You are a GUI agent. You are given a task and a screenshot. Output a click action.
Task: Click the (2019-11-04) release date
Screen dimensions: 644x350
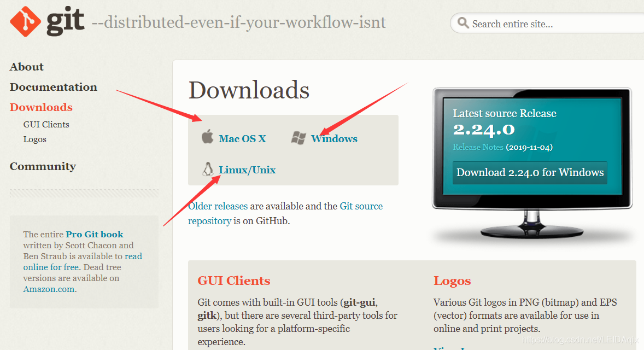point(529,147)
